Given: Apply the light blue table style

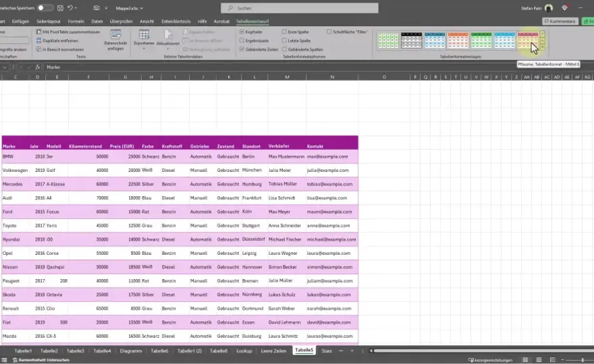Looking at the screenshot, I should click(505, 40).
